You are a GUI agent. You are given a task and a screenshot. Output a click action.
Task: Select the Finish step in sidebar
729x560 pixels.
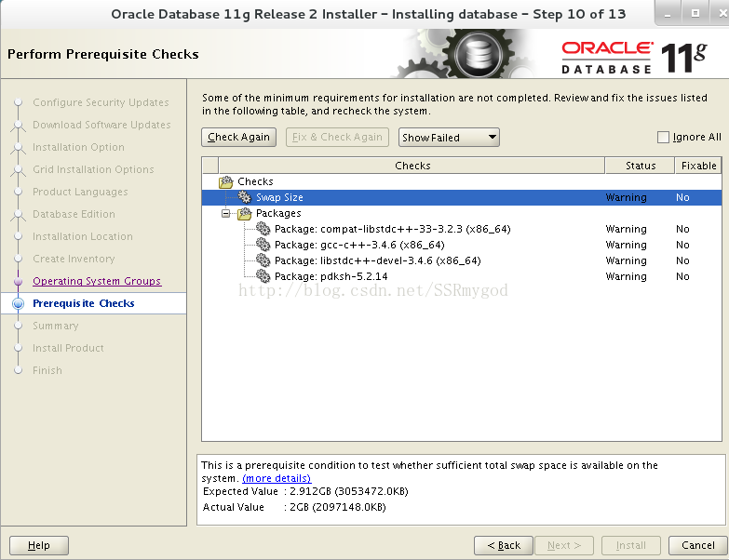[x=47, y=370]
